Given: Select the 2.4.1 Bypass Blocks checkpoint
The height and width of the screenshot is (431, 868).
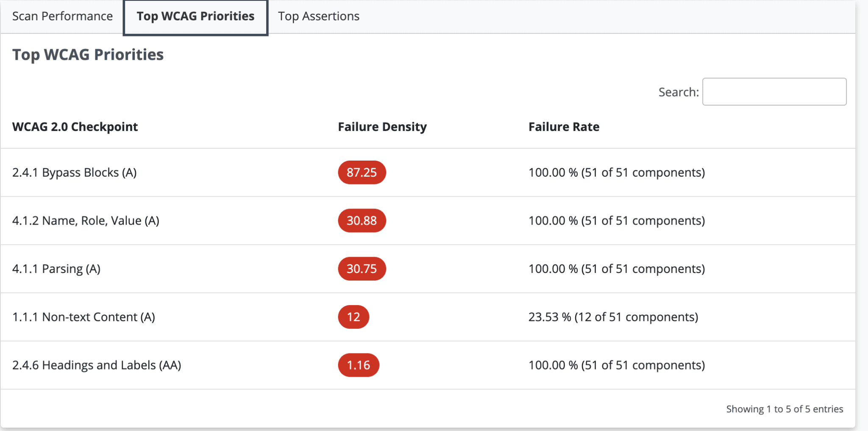Looking at the screenshot, I should [74, 172].
